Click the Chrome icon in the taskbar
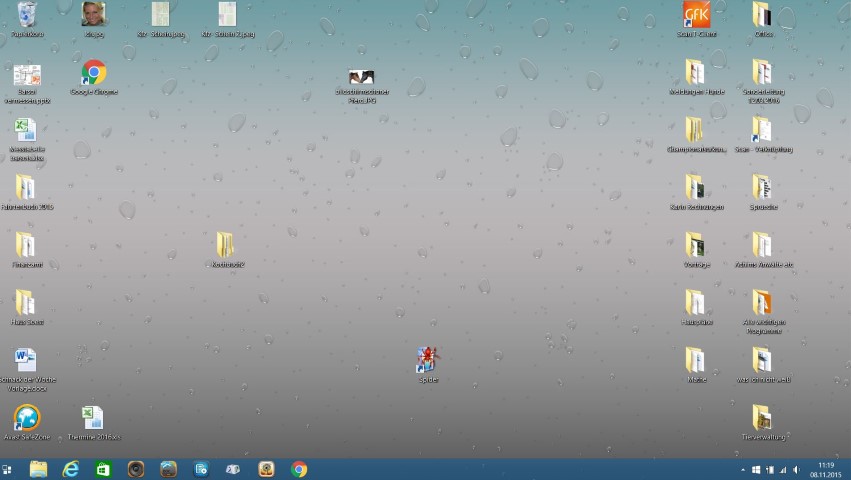851x480 pixels. (x=298, y=469)
